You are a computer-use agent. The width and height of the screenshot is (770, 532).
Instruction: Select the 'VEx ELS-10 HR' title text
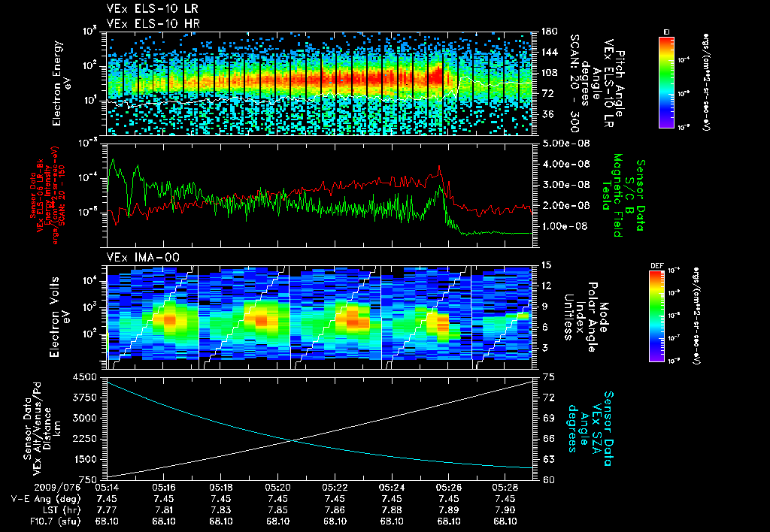click(x=153, y=23)
